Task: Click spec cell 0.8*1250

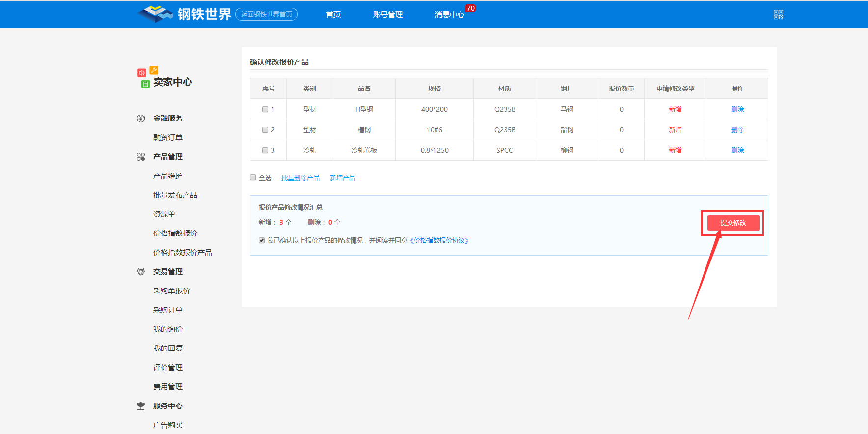Action: [434, 150]
